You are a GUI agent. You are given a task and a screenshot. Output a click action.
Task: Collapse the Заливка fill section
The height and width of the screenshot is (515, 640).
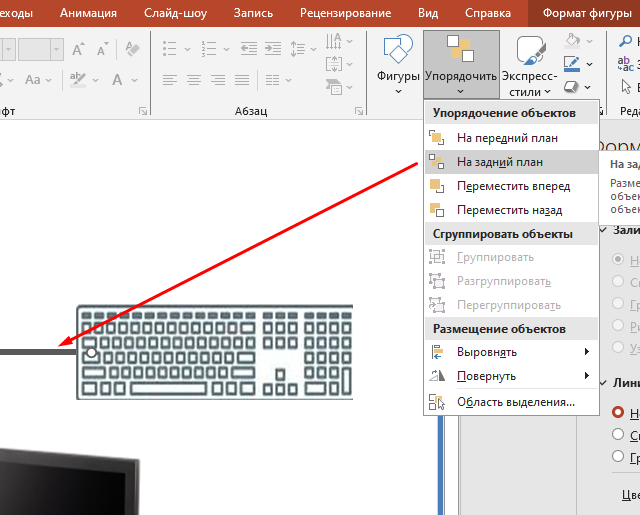click(x=603, y=230)
